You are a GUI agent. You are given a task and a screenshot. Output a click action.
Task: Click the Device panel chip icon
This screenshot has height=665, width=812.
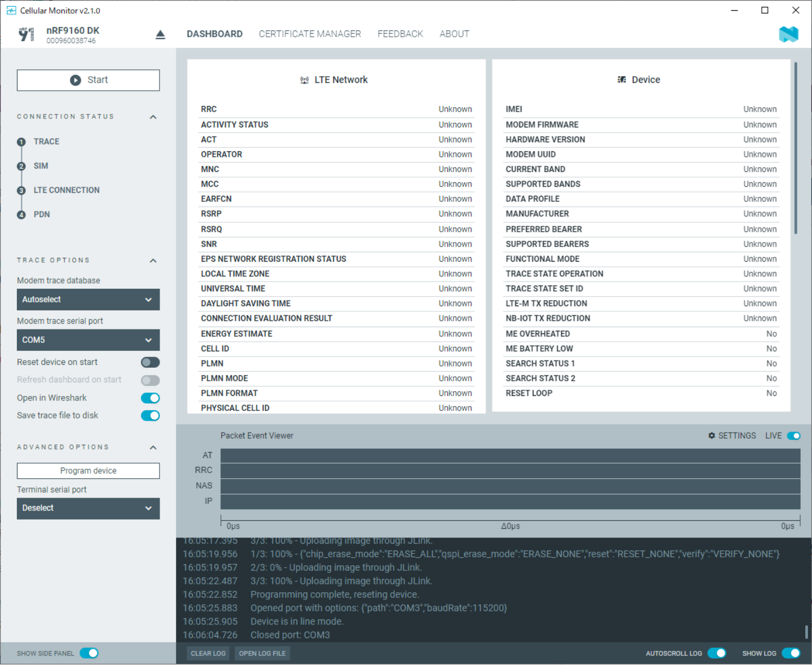pyautogui.click(x=621, y=80)
